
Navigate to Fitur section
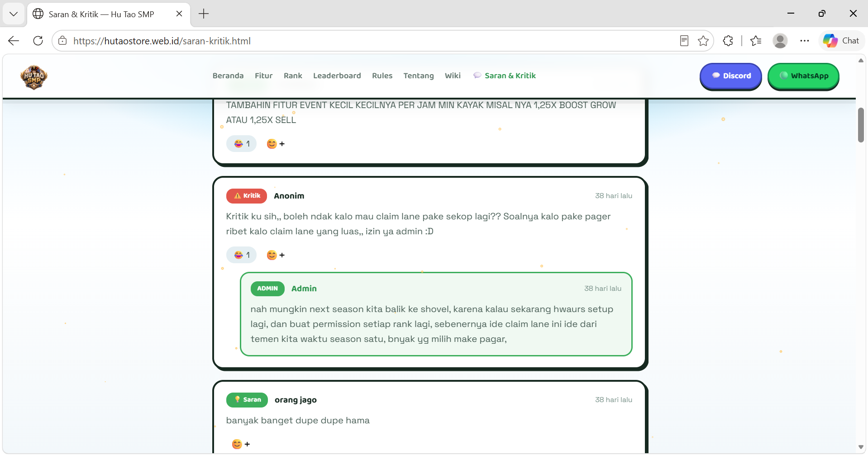(264, 76)
